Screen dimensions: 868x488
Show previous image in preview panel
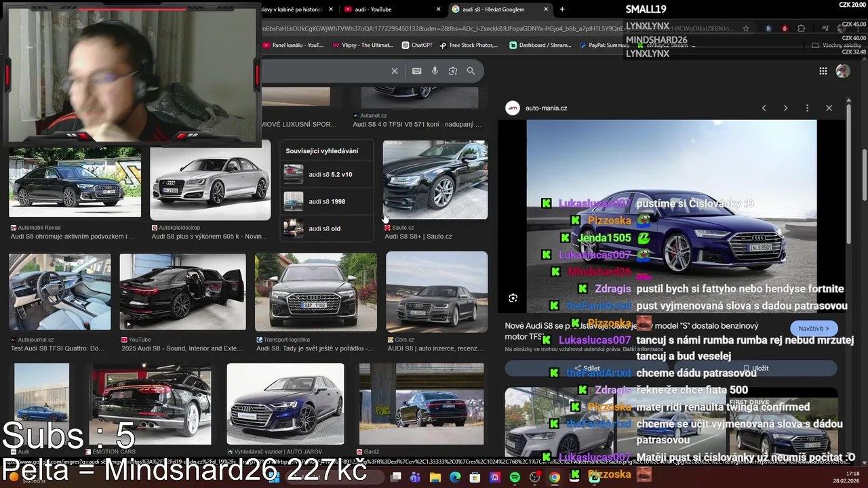click(x=764, y=108)
